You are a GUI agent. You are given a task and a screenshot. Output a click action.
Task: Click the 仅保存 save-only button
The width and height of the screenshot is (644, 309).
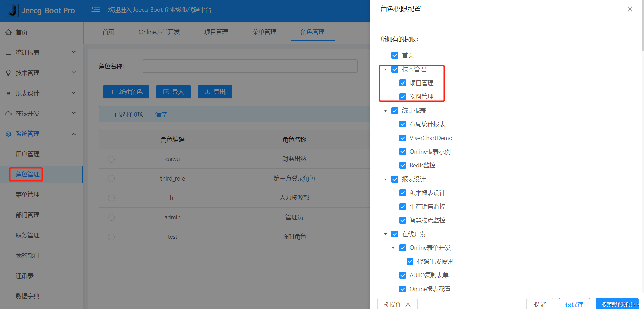(x=574, y=304)
